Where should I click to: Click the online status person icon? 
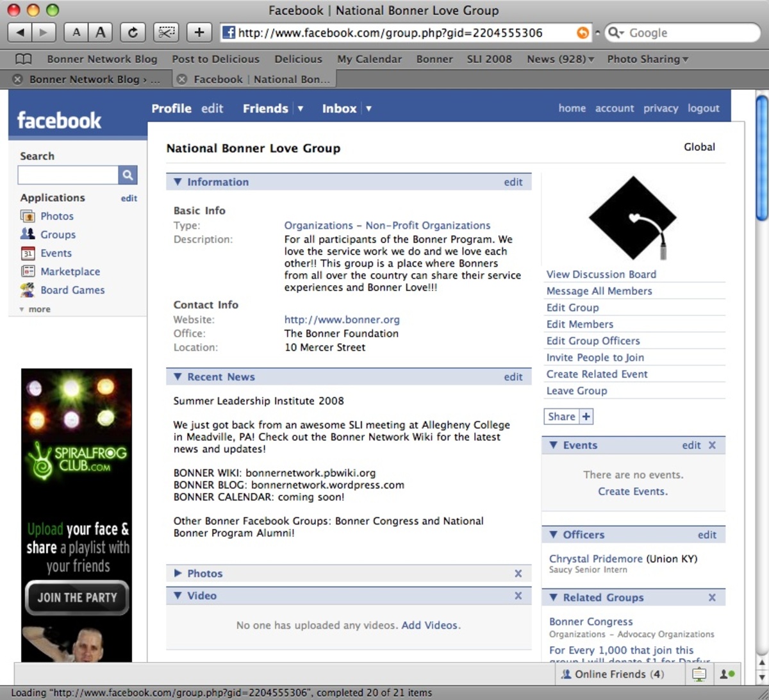pos(727,674)
